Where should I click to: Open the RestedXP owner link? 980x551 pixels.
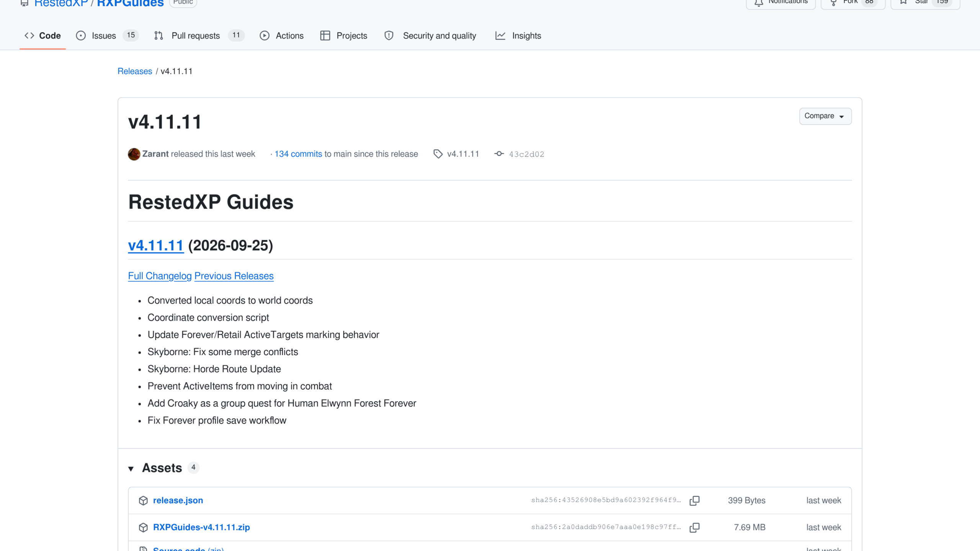click(x=61, y=3)
